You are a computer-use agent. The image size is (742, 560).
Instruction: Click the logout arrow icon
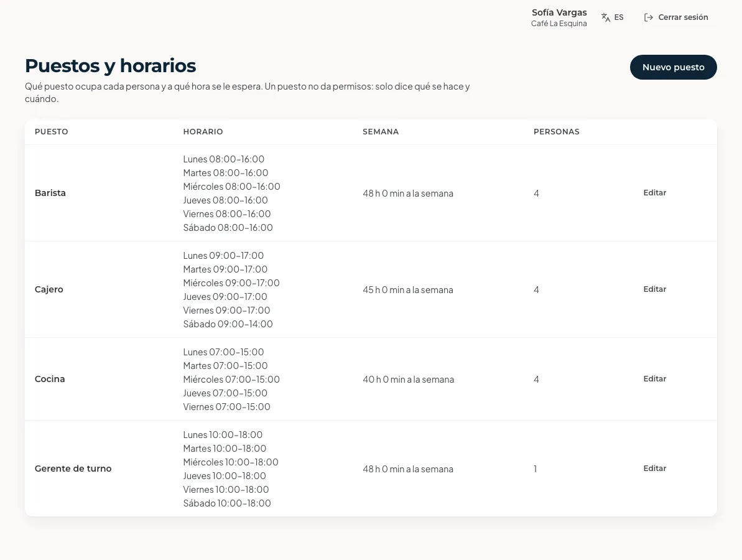coord(648,17)
